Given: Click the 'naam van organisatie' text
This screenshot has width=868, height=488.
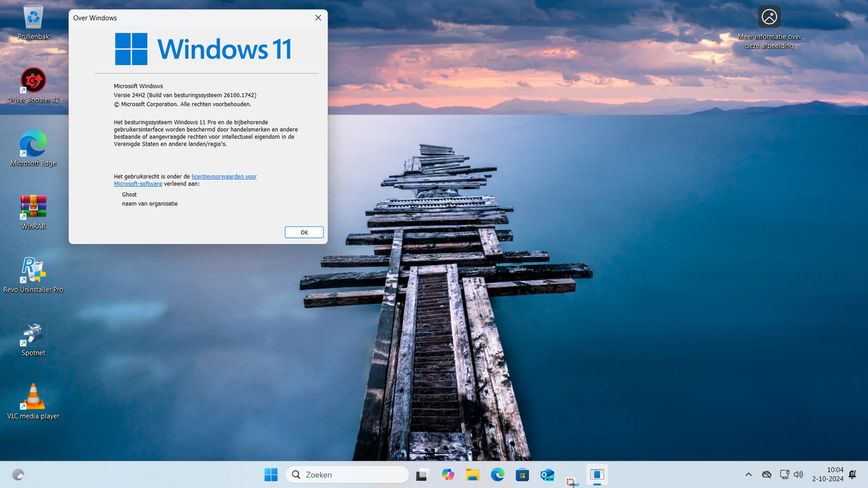Looking at the screenshot, I should [x=150, y=203].
